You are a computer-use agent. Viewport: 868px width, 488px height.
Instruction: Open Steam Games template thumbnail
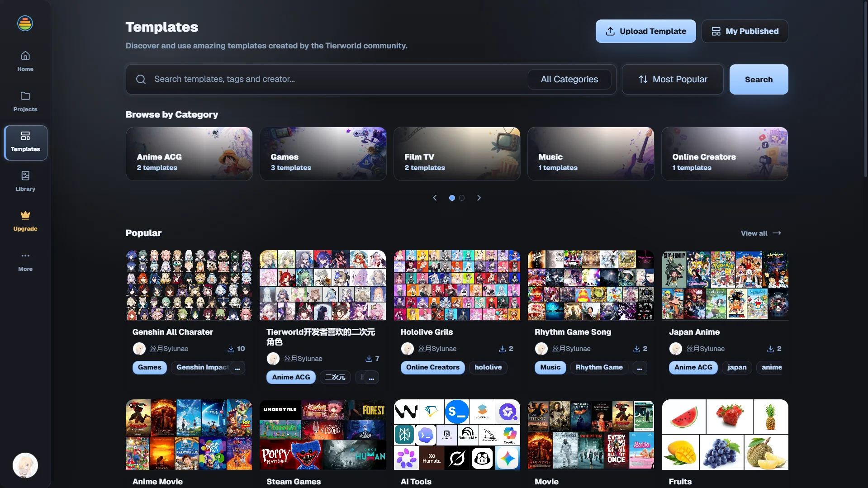click(x=323, y=435)
